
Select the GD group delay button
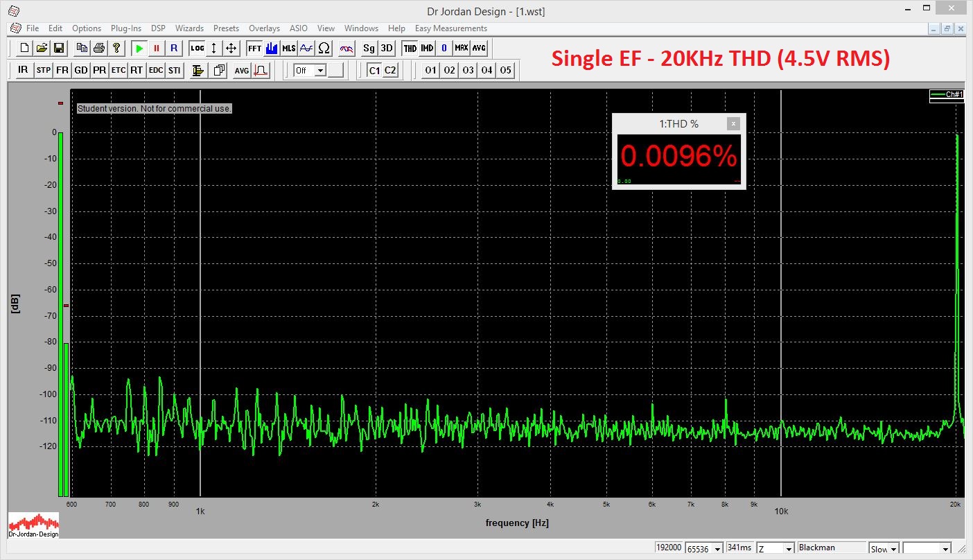coord(81,70)
